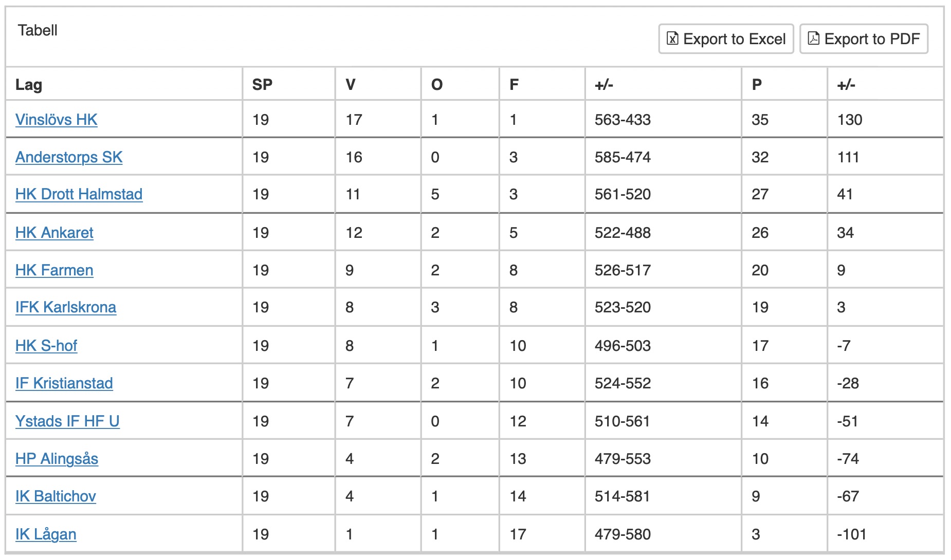Open the Vinslövs HK team link

pos(56,120)
